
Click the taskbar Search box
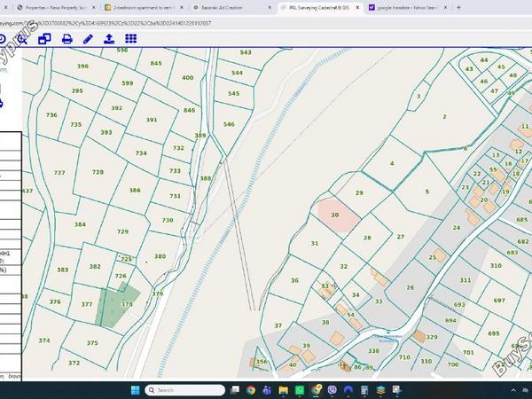(x=185, y=390)
